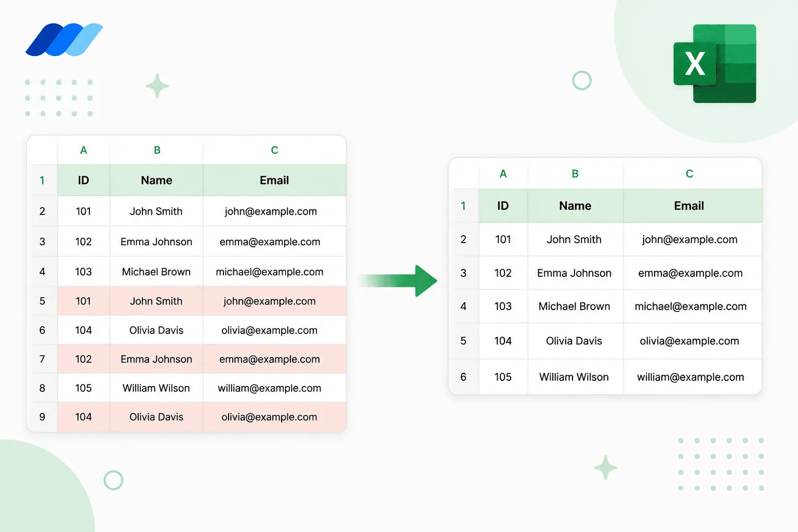Click ID 101 in right table
This screenshot has height=532, width=798.
tap(503, 240)
